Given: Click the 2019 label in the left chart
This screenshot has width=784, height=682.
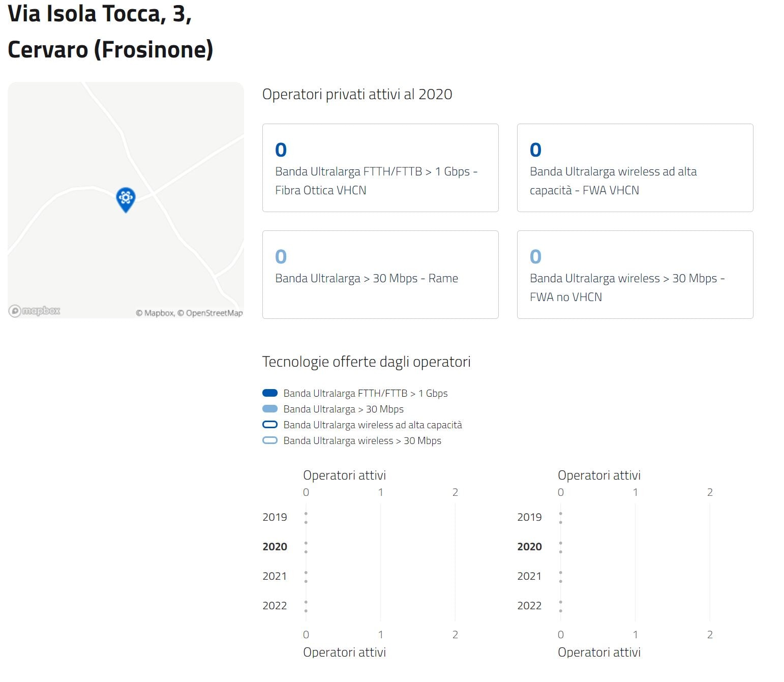Looking at the screenshot, I should (x=275, y=517).
